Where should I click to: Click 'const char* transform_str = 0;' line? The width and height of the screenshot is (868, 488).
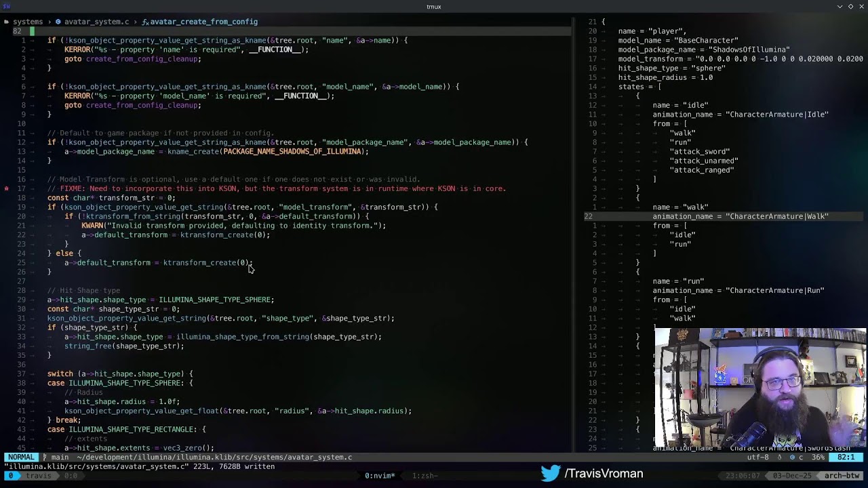click(x=111, y=198)
